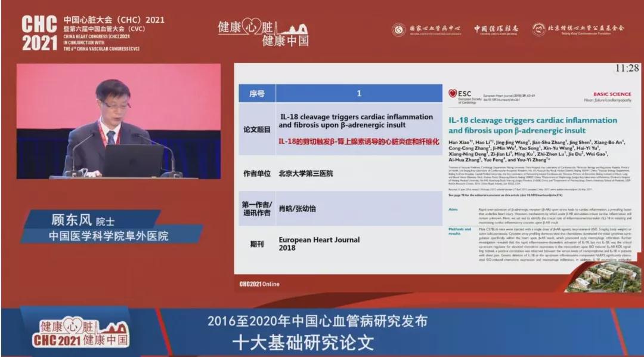Click the 中国循环杂志 logo
This screenshot has height=357, width=644.
click(x=496, y=29)
